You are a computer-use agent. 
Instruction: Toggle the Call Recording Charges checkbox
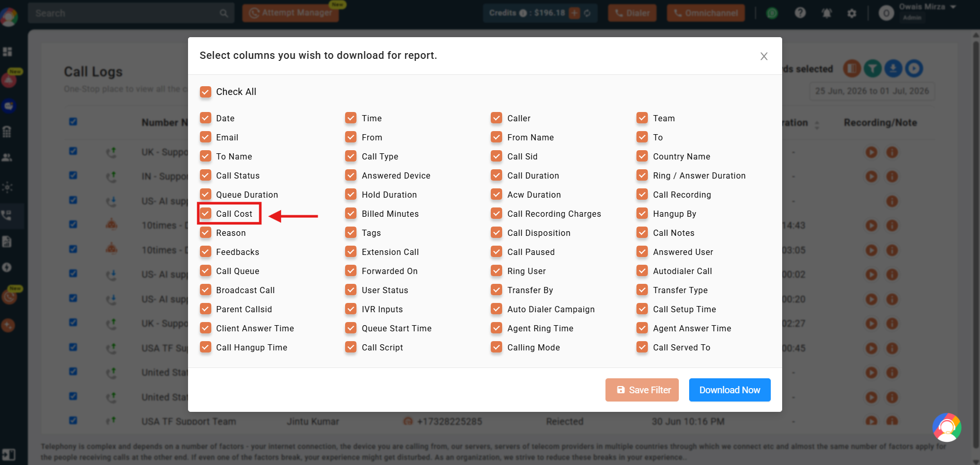click(x=496, y=214)
